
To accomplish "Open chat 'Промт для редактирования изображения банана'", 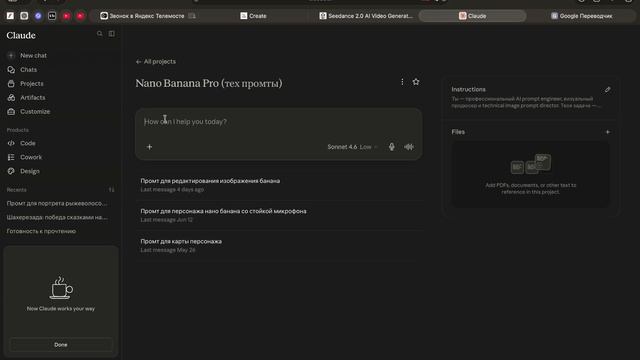I will [279, 185].
